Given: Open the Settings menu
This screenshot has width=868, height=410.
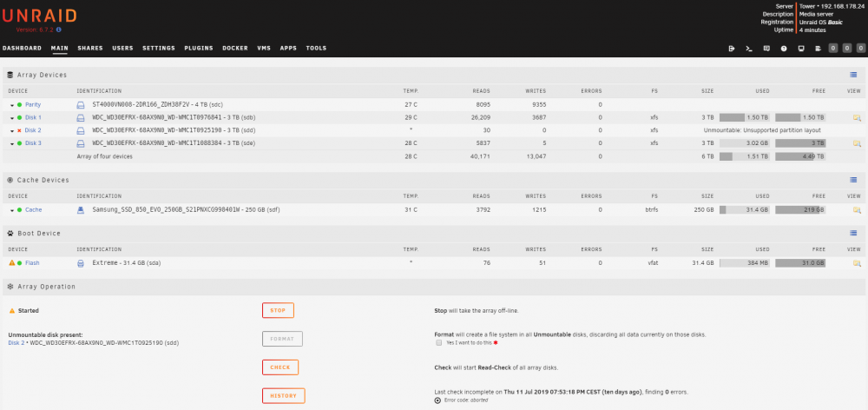Looking at the screenshot, I should 159,48.
